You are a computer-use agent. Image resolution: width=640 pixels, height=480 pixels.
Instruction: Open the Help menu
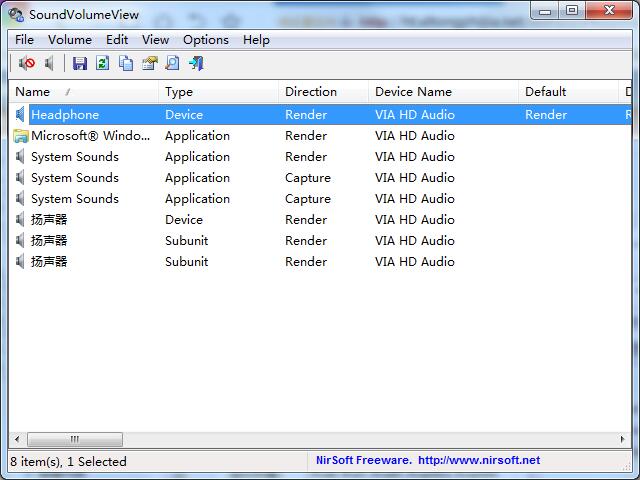click(256, 40)
